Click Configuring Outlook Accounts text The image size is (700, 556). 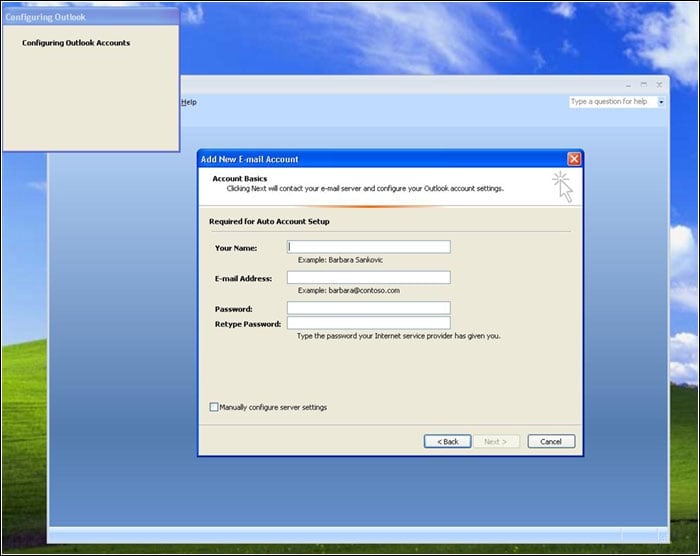76,43
